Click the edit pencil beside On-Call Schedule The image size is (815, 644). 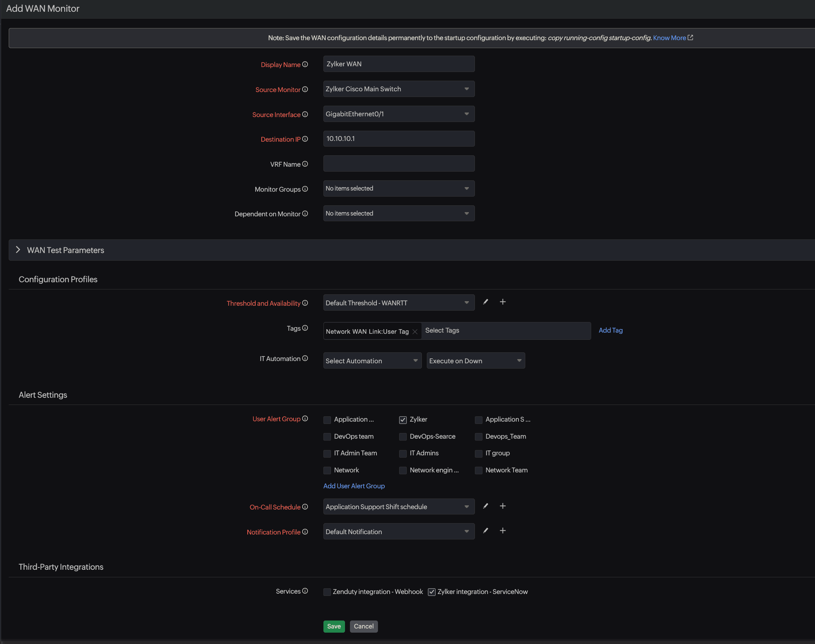(486, 506)
